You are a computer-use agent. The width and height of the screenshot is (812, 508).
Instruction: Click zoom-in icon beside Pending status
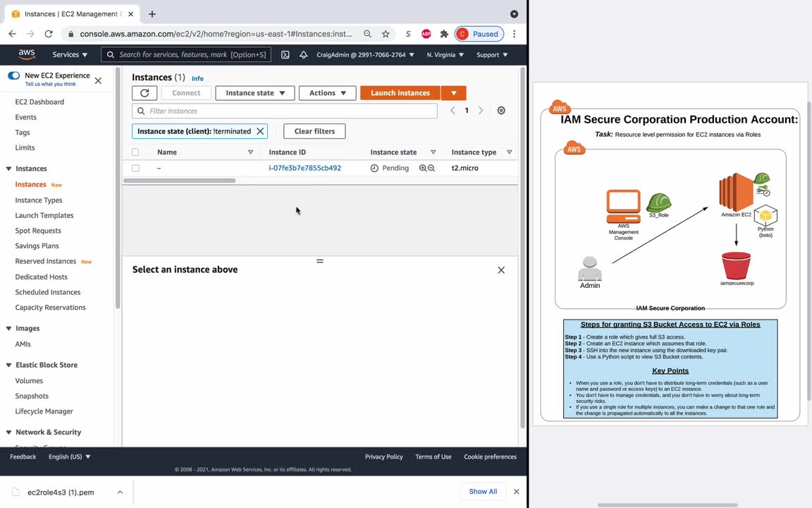point(423,168)
